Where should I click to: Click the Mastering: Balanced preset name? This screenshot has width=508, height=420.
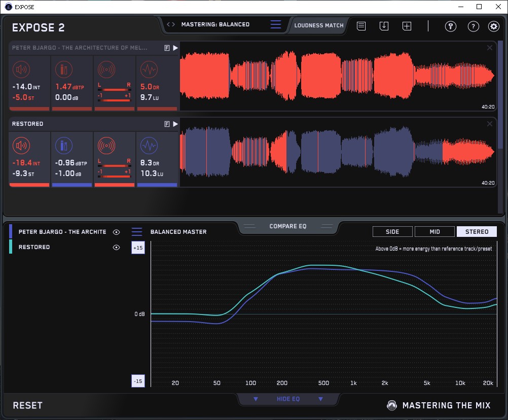tap(215, 24)
